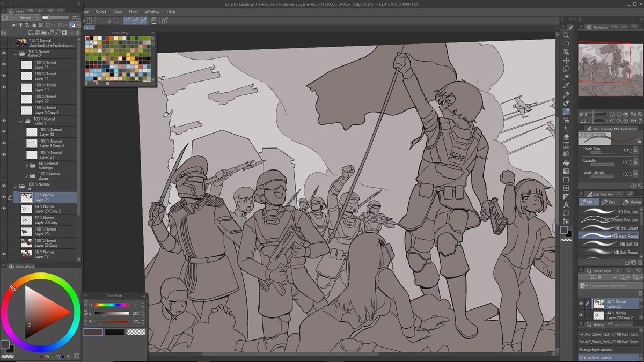This screenshot has height=362, width=644.
Task: Open Brush Size stepper arrows
Action: (631, 151)
